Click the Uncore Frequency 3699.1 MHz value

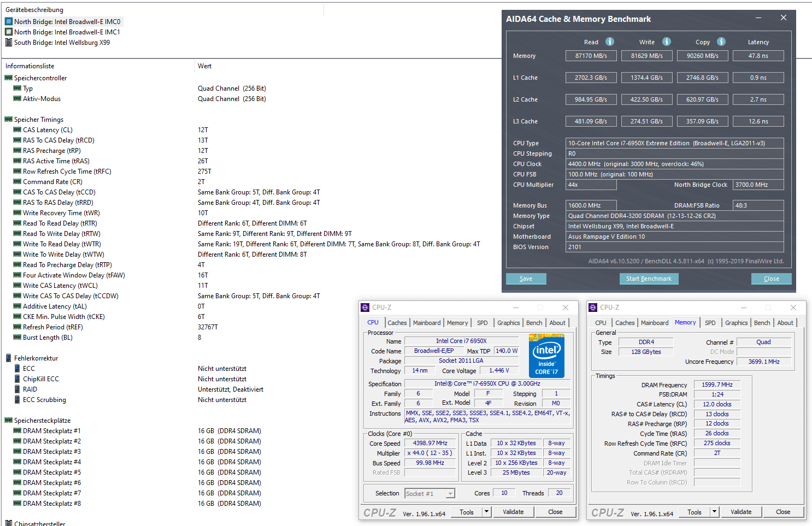(x=764, y=362)
